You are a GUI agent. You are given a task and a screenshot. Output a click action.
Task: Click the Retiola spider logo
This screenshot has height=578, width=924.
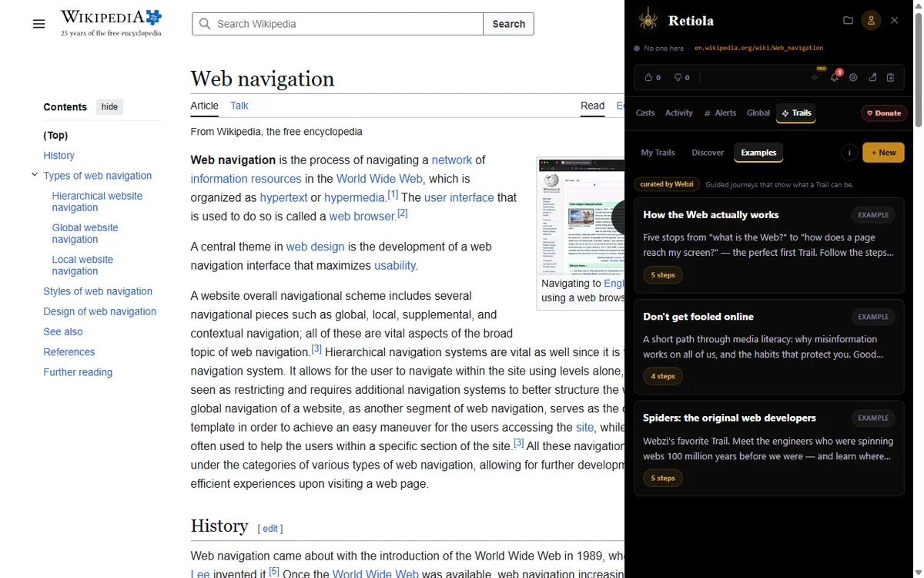pyautogui.click(x=649, y=20)
